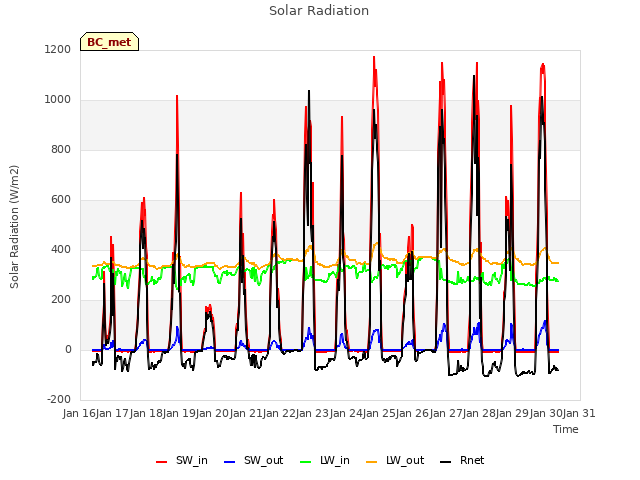Click the Jan 25 x-axis label

[x=380, y=413]
